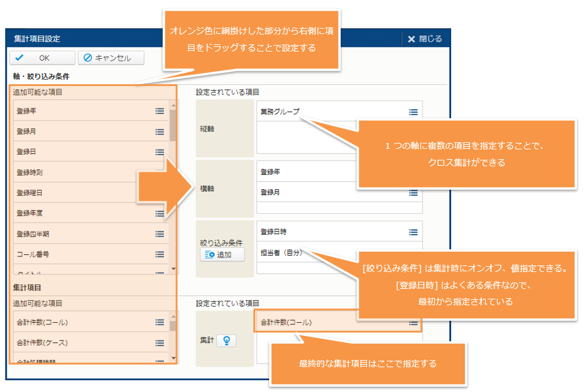Click list icon of 業務グループ in 縦軸

[413, 112]
